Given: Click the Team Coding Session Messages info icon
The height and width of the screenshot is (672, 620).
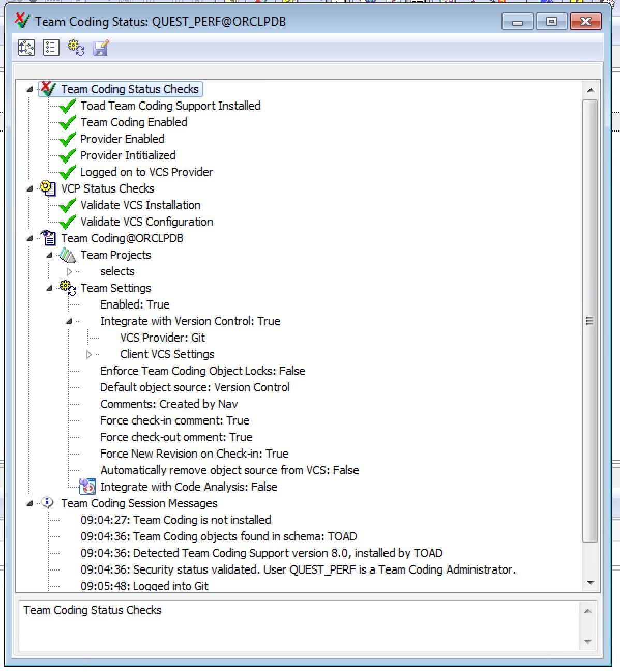Looking at the screenshot, I should (x=48, y=503).
